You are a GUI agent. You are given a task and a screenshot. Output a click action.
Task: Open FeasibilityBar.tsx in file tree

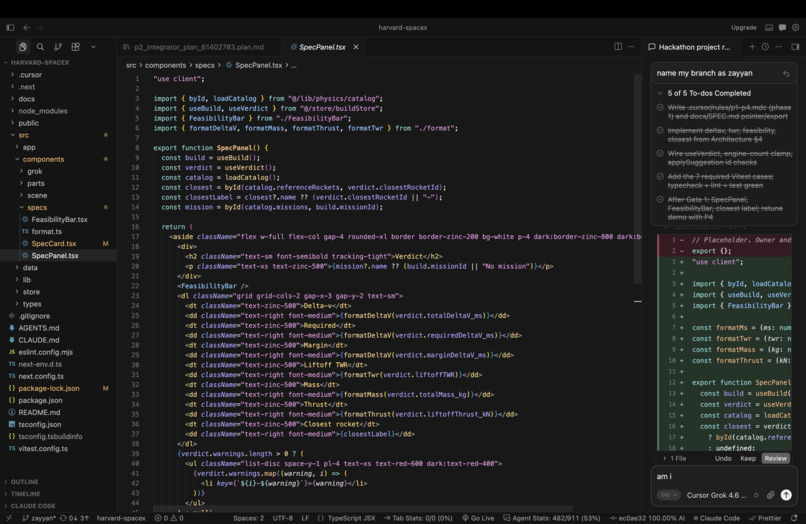click(58, 219)
